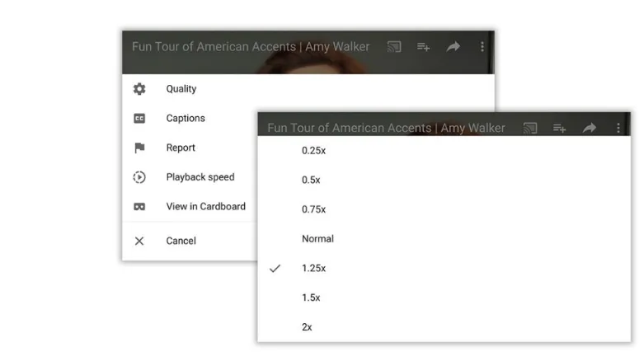Select the checked 1.25x speed option
The height and width of the screenshot is (352, 644).
pos(444,268)
